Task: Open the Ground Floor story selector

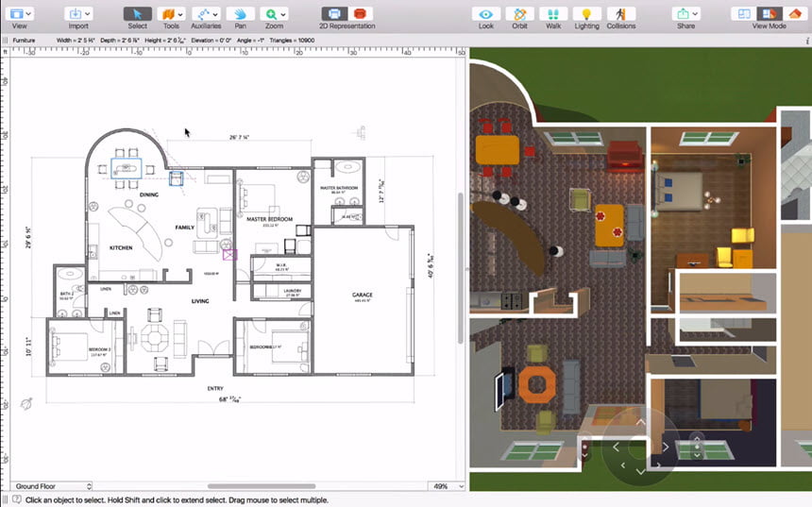Action: pyautogui.click(x=52, y=486)
